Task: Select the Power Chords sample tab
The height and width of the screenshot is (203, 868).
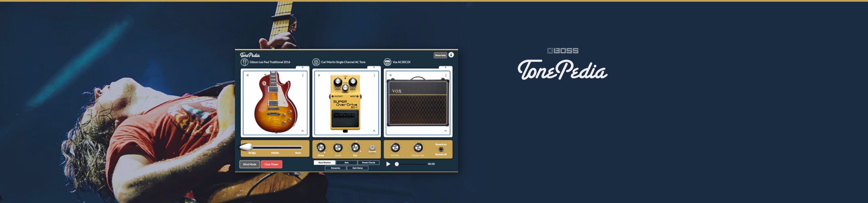Action: click(369, 163)
